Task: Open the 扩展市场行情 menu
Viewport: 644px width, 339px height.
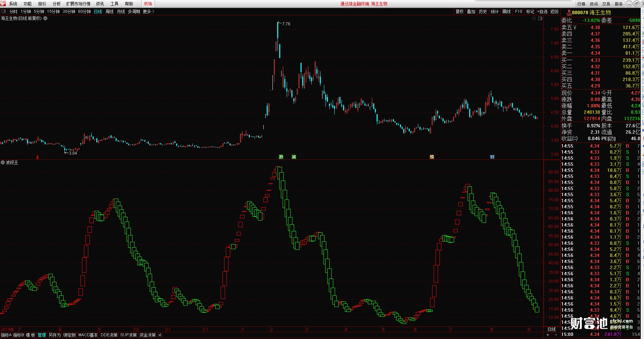Action: (78, 4)
